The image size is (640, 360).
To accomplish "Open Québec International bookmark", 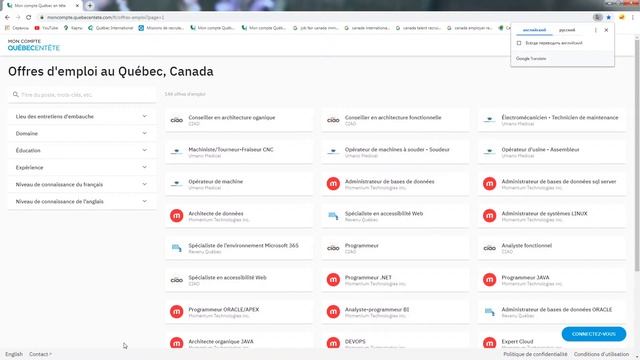I will (111, 28).
